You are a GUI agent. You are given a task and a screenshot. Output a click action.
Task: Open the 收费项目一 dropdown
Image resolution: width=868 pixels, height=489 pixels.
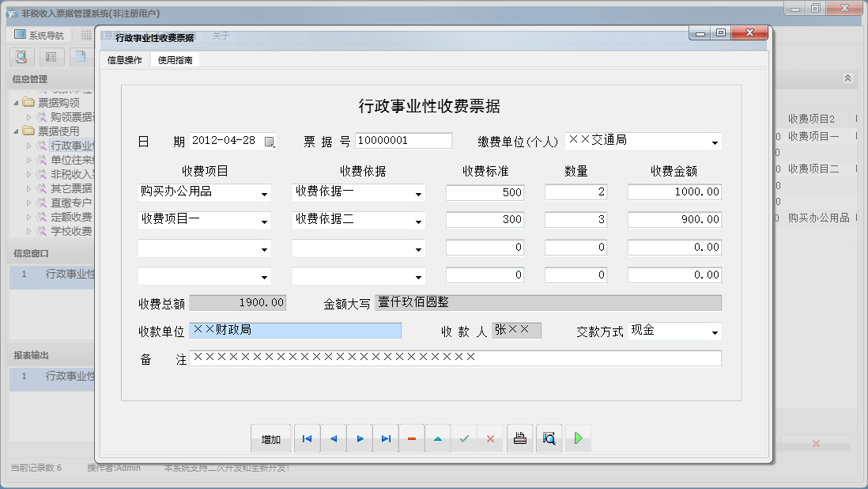tap(264, 222)
